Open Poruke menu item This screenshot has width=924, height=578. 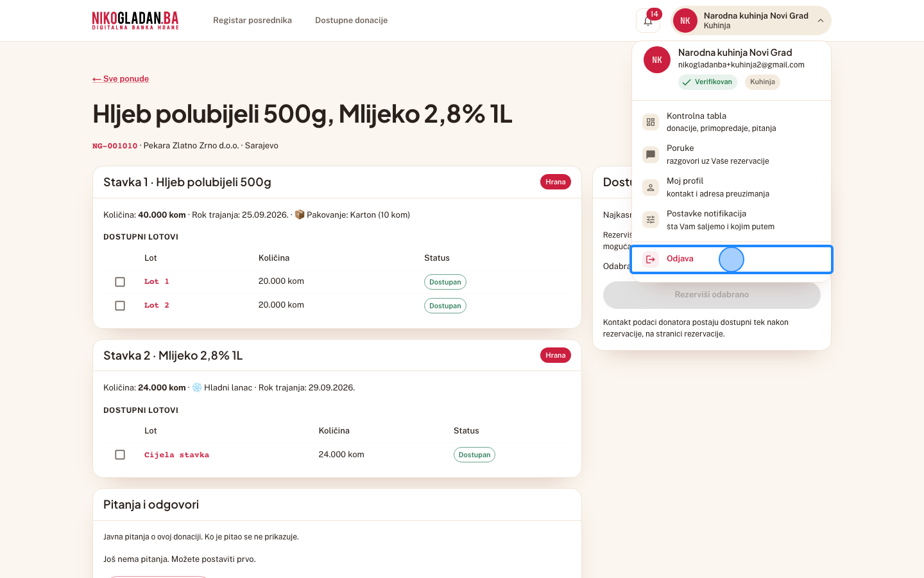click(732, 155)
